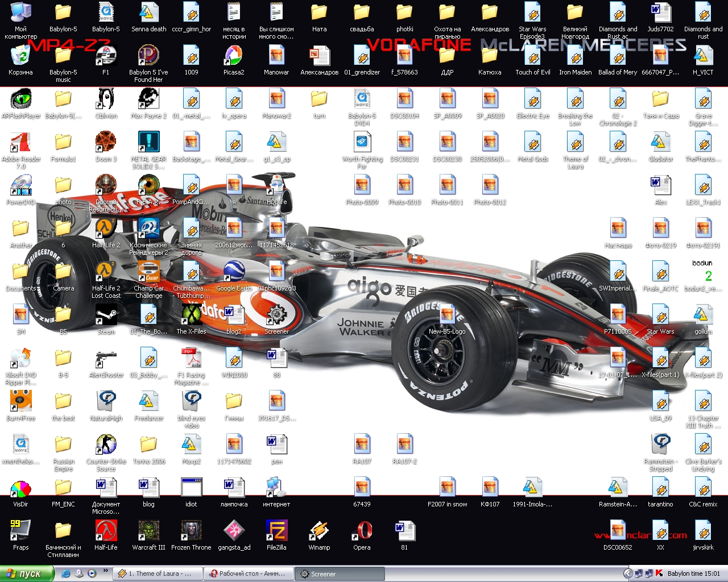
Task: Launch the Fraps shortcut
Action: [20, 535]
